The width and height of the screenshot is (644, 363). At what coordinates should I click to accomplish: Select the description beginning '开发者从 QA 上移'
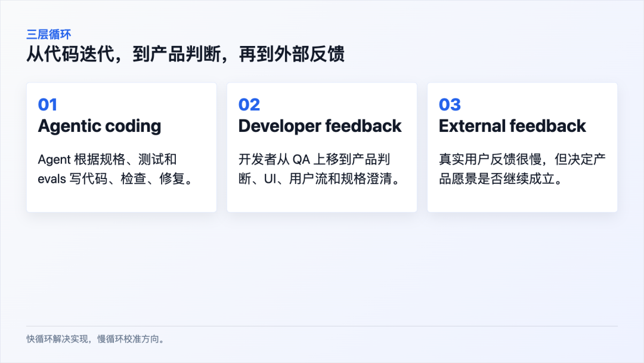click(x=320, y=169)
